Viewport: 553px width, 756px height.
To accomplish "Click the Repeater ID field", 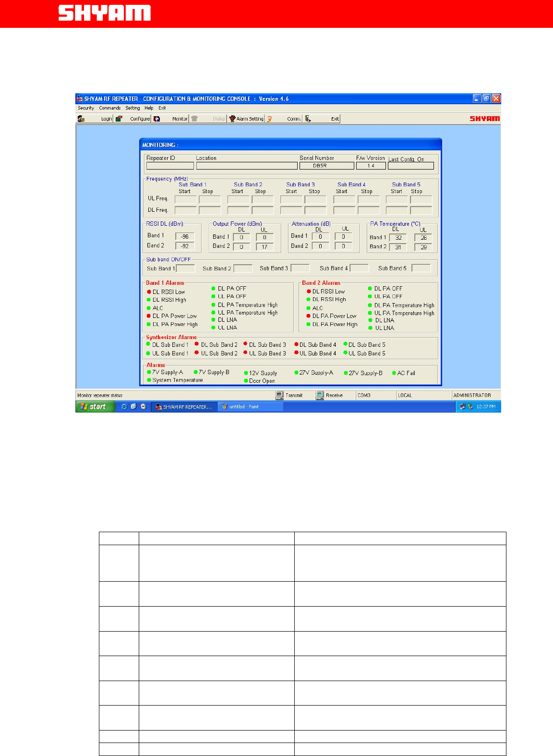I will pos(170,166).
